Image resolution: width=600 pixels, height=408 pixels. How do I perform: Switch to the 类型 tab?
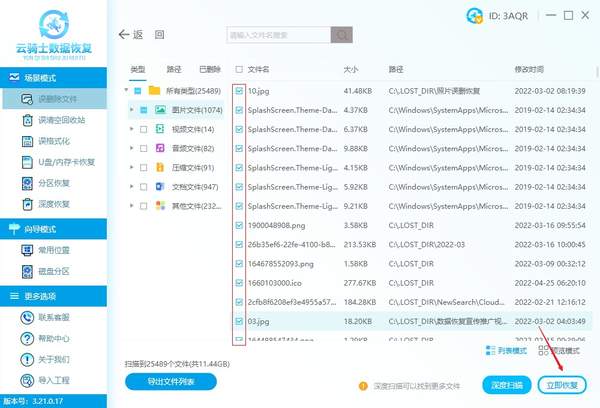pyautogui.click(x=138, y=69)
